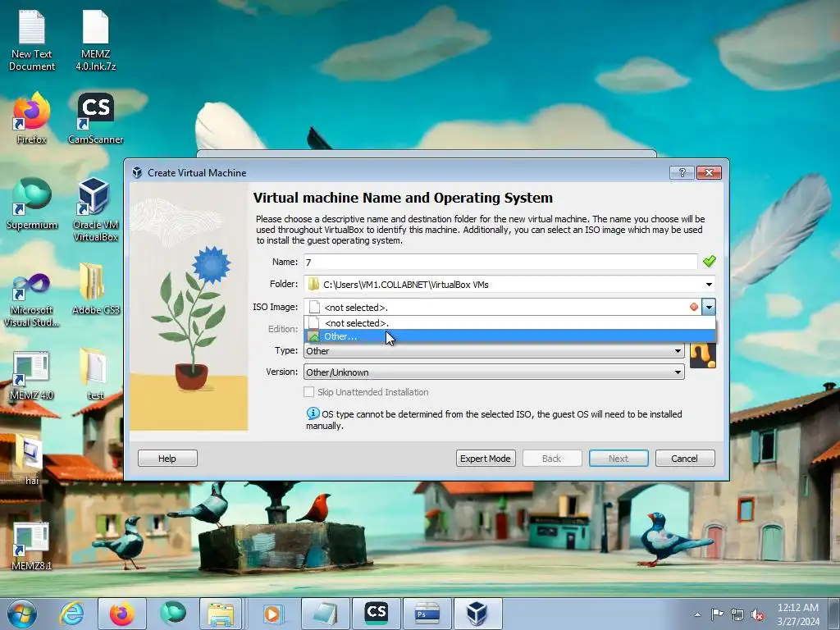Open the MEMZ8.1 desktop shortcut
The width and height of the screenshot is (840, 630).
(x=32, y=545)
